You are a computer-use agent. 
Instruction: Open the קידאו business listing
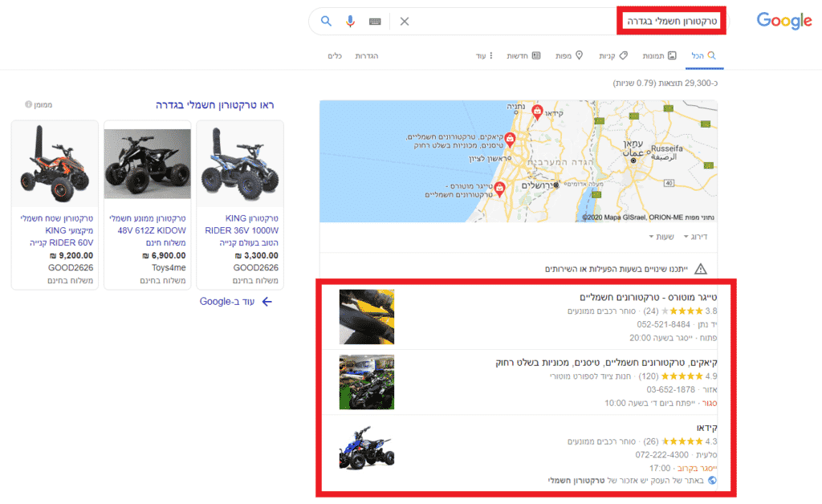point(706,428)
